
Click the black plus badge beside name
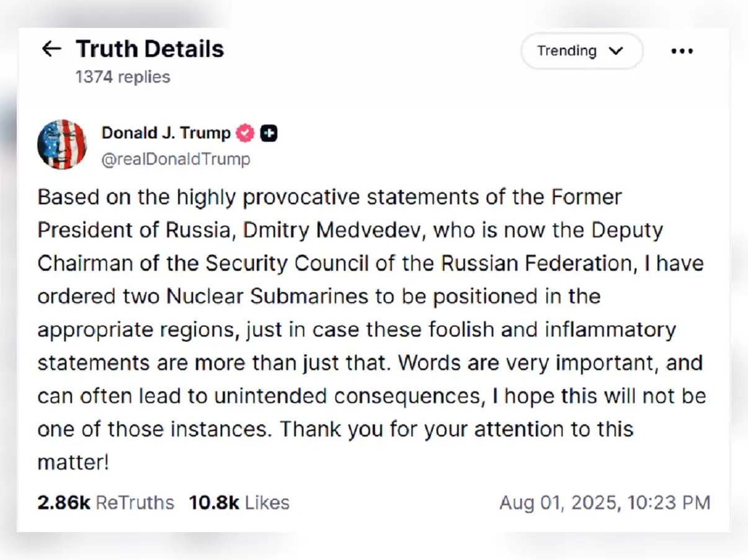269,133
